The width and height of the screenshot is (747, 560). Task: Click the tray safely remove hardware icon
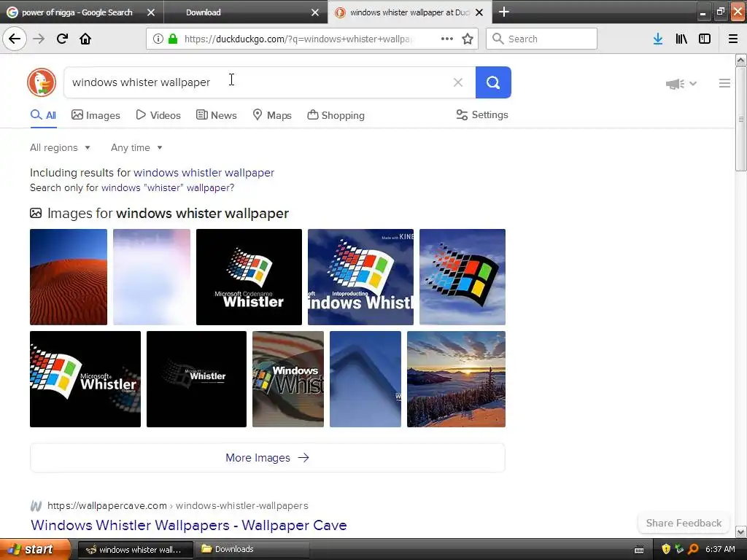coord(679,549)
